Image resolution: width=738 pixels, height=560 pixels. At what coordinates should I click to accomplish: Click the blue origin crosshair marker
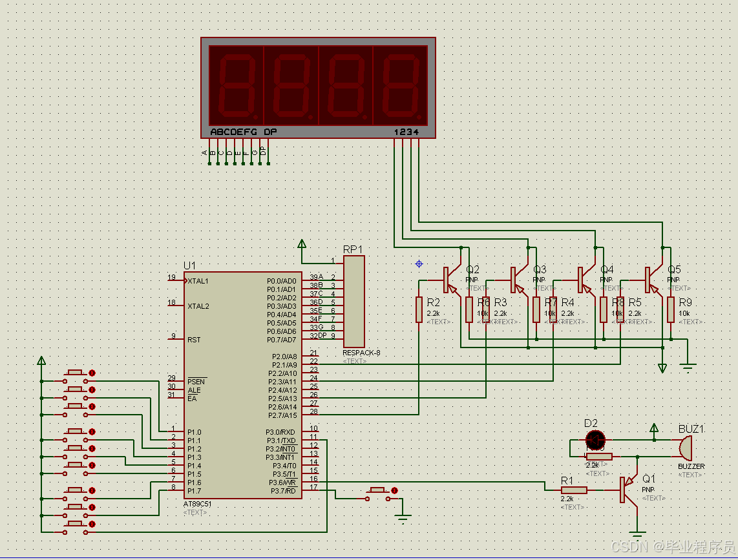pyautogui.click(x=419, y=264)
